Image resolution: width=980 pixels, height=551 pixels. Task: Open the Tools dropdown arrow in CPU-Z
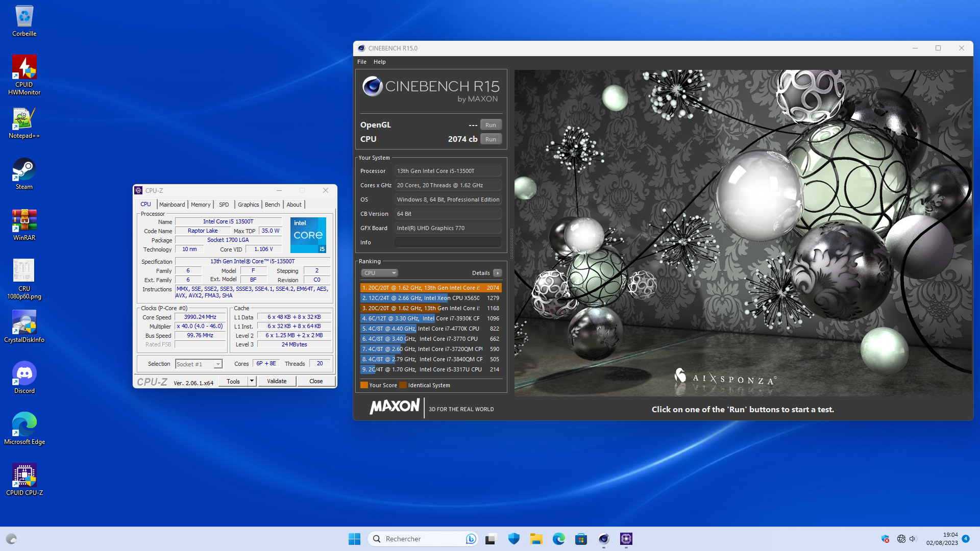(252, 381)
